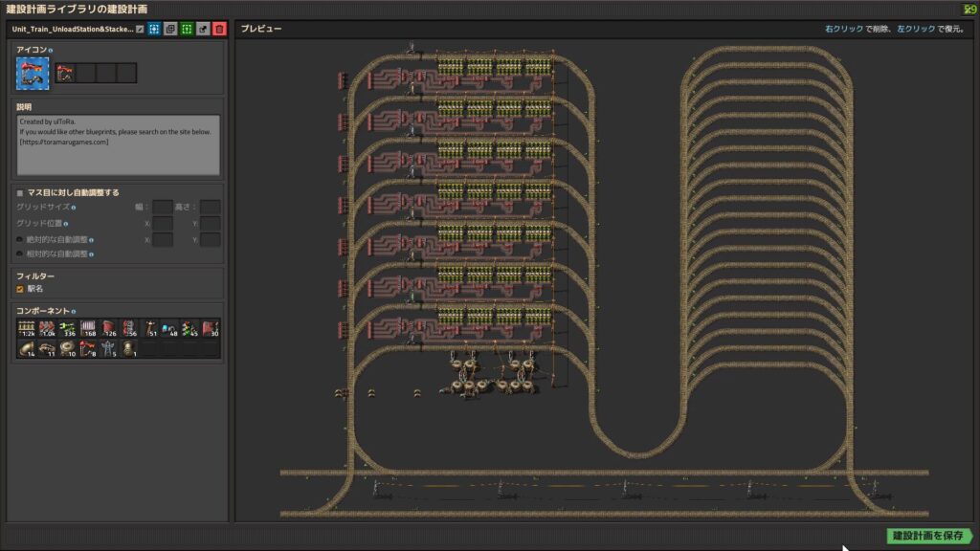Select the 相対的な自動調整 radio button

[19, 254]
